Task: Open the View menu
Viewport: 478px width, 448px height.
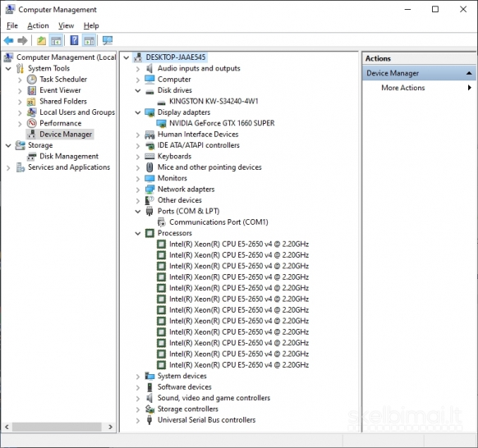Action: [66, 25]
